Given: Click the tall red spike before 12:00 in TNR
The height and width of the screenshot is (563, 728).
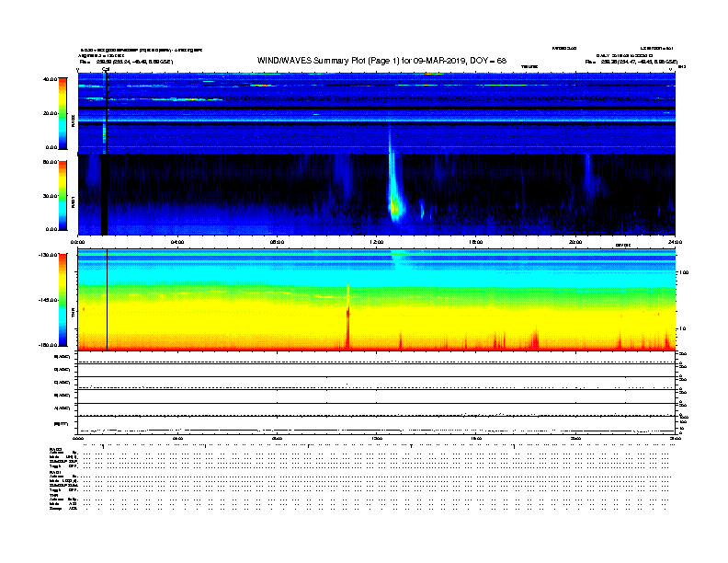Looking at the screenshot, I should (x=347, y=316).
